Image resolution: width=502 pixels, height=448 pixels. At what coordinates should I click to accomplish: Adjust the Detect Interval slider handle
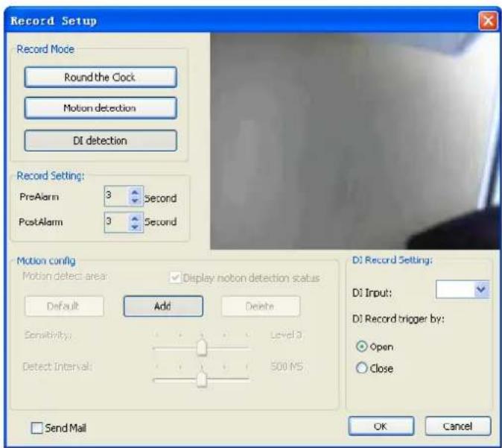click(202, 379)
